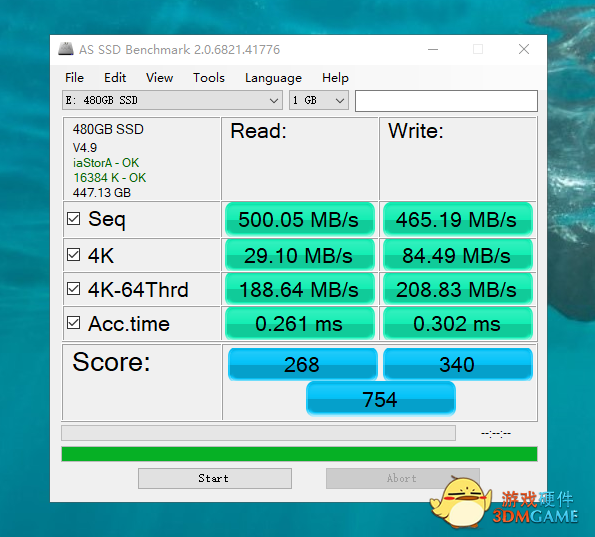This screenshot has height=537, width=595.
Task: Click 4K read result 29.10 MB/s
Action: point(300,255)
